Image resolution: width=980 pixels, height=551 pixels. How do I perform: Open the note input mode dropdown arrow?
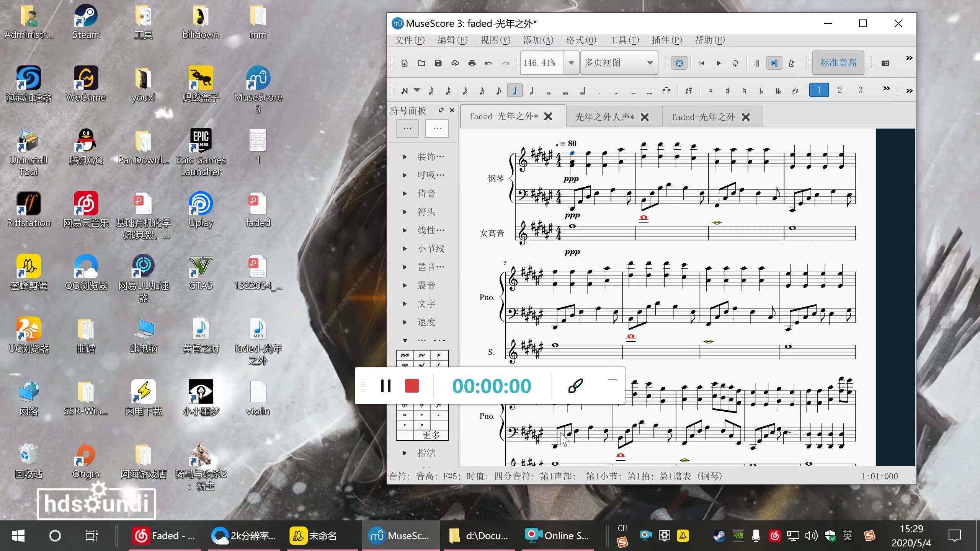(x=417, y=90)
